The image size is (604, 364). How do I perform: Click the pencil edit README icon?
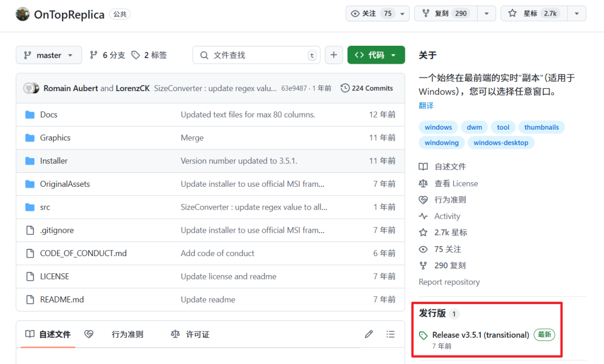(369, 334)
